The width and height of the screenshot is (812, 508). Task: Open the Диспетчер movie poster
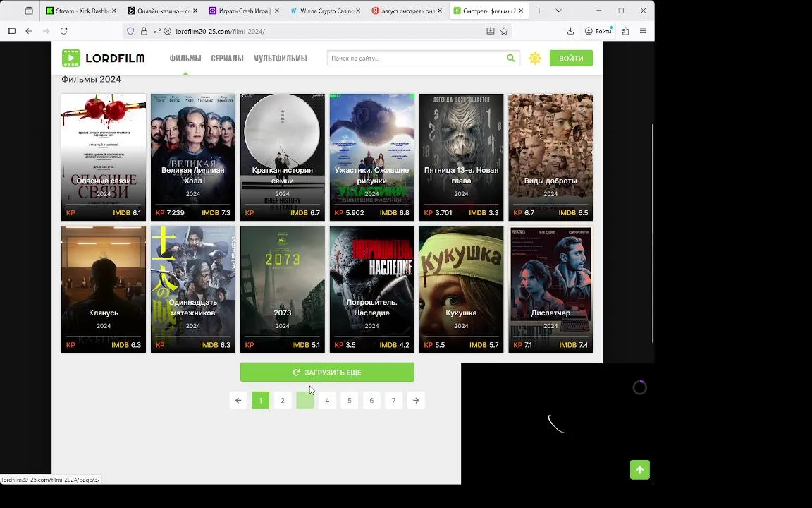coord(550,289)
